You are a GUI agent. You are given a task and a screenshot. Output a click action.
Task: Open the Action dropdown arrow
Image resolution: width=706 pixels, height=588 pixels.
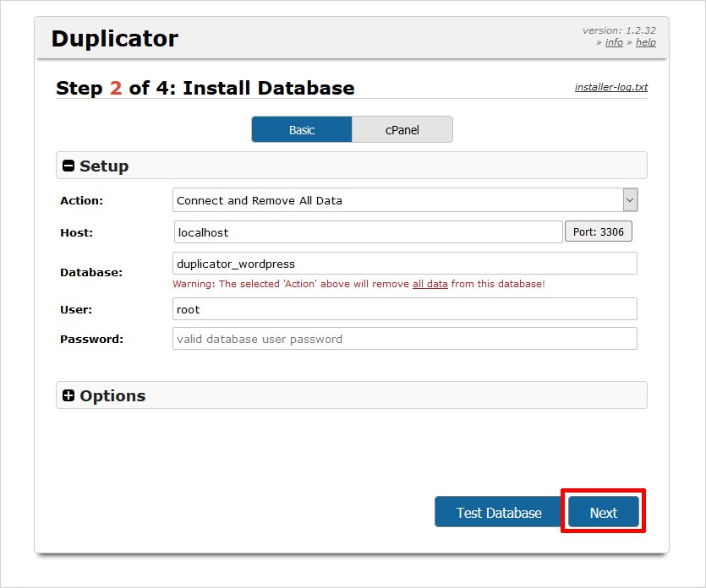coord(630,200)
